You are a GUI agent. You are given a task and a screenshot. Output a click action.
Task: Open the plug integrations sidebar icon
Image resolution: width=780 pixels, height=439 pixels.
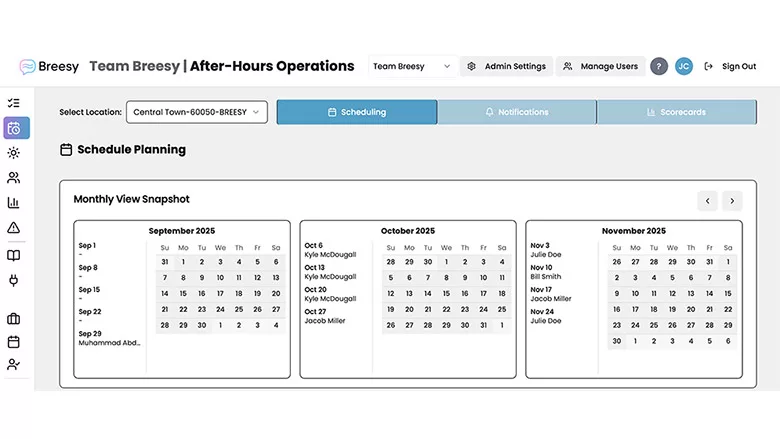tap(13, 280)
